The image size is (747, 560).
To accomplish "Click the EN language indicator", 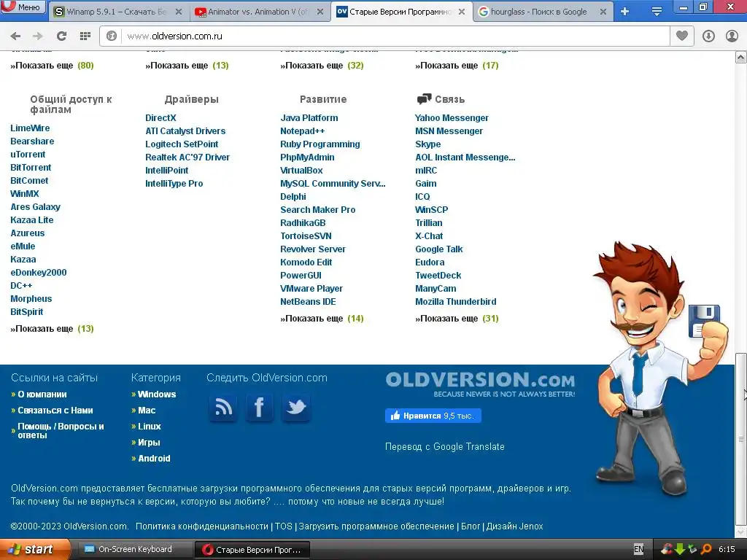I will (x=638, y=549).
